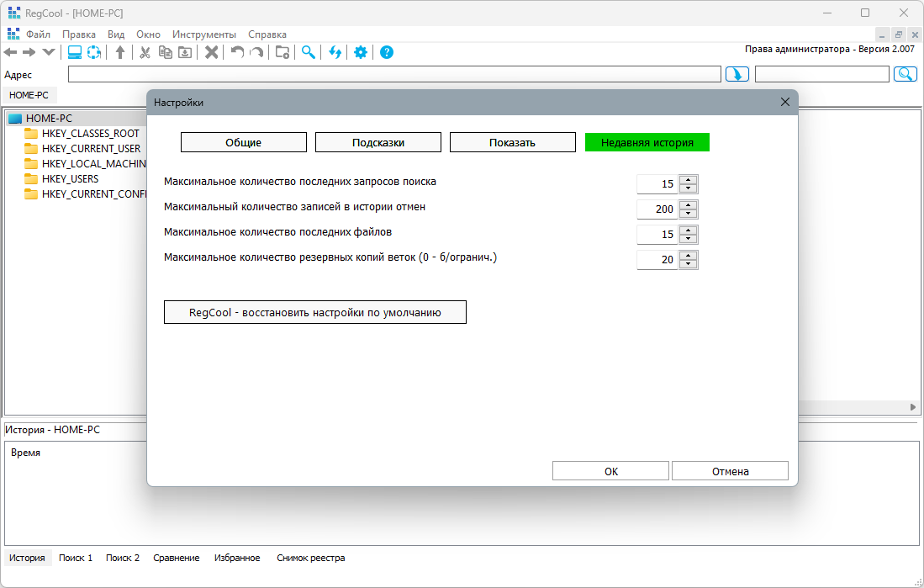Image resolution: width=924 pixels, height=588 pixels.
Task: Restore RegCool default settings
Action: point(315,312)
